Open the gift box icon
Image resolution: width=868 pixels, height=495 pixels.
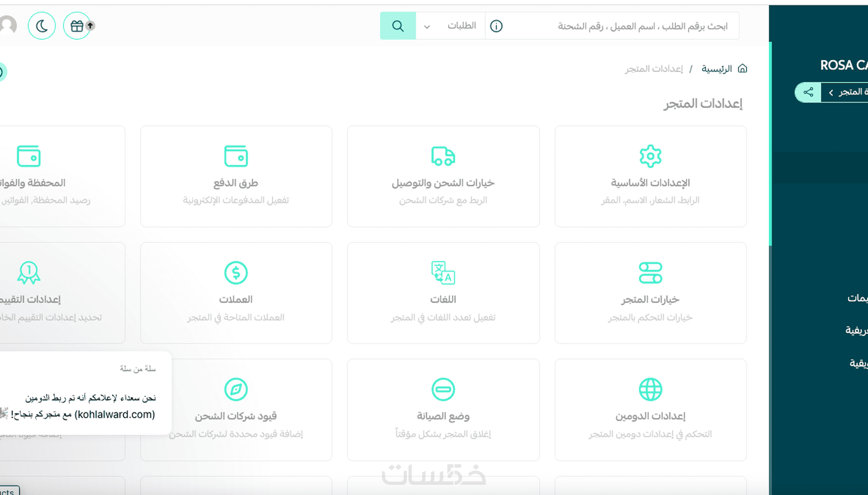point(77,26)
